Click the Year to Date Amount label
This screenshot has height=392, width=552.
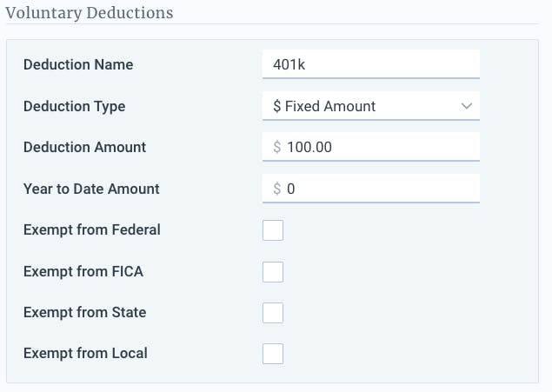91,189
